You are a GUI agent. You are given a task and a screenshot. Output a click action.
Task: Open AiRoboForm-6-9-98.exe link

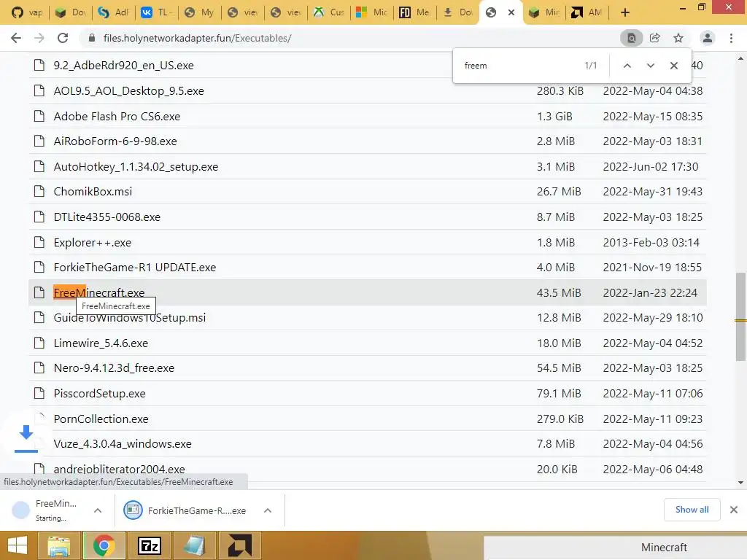(115, 141)
